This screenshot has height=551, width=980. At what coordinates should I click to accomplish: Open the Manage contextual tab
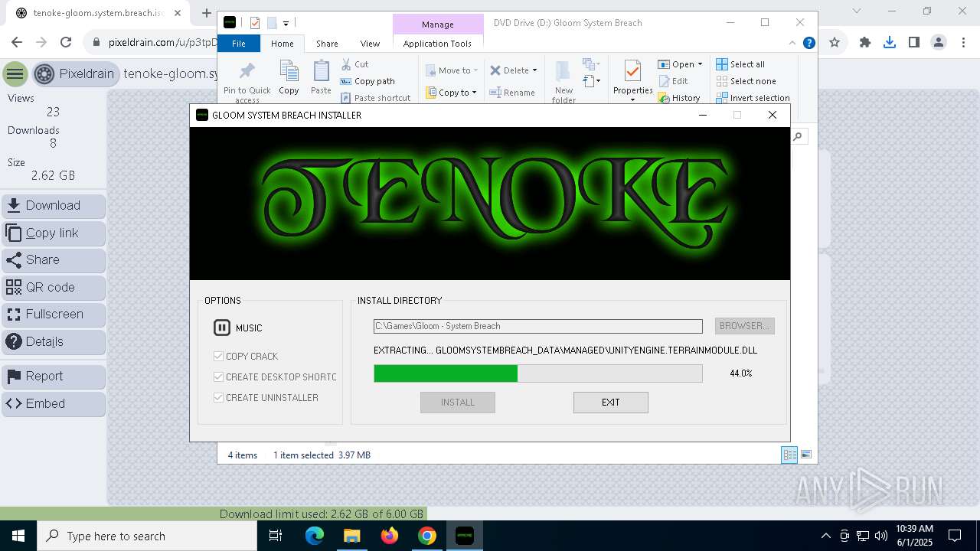pos(438,24)
